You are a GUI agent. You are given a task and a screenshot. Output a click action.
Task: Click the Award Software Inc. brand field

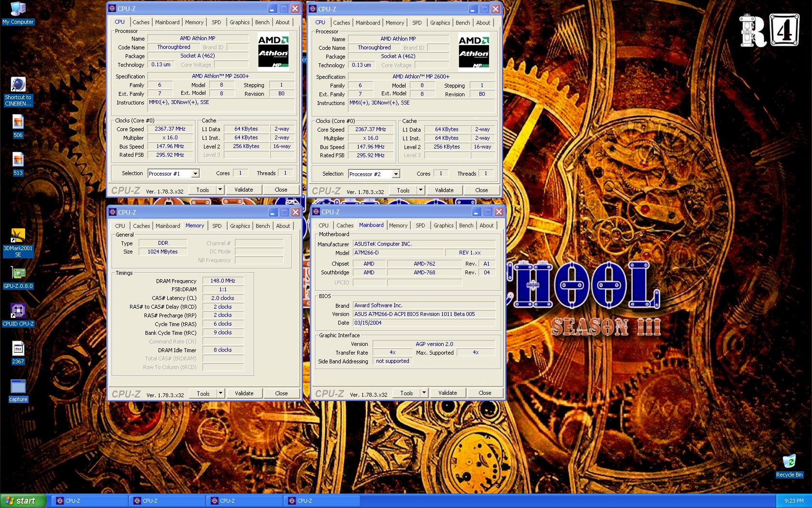click(x=424, y=305)
